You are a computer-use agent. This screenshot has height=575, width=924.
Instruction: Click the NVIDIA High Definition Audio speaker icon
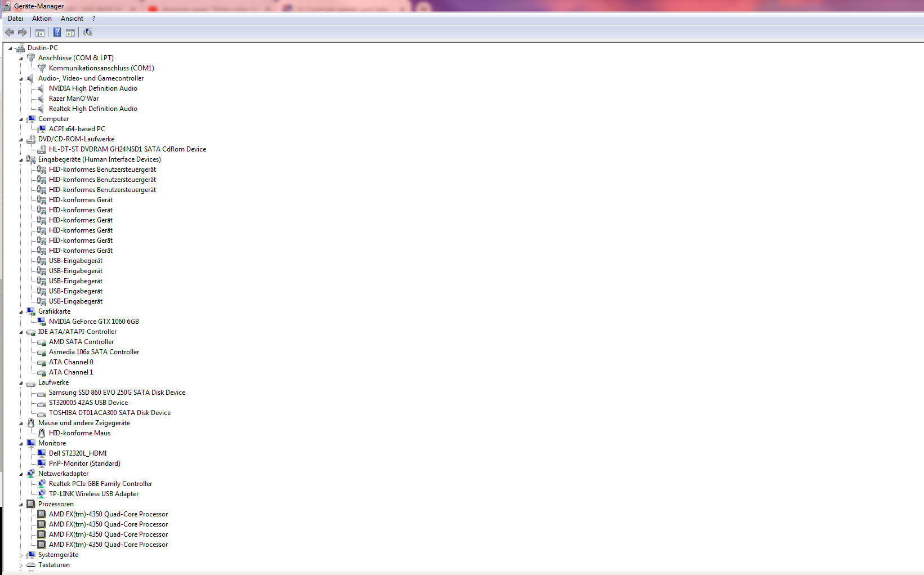41,88
